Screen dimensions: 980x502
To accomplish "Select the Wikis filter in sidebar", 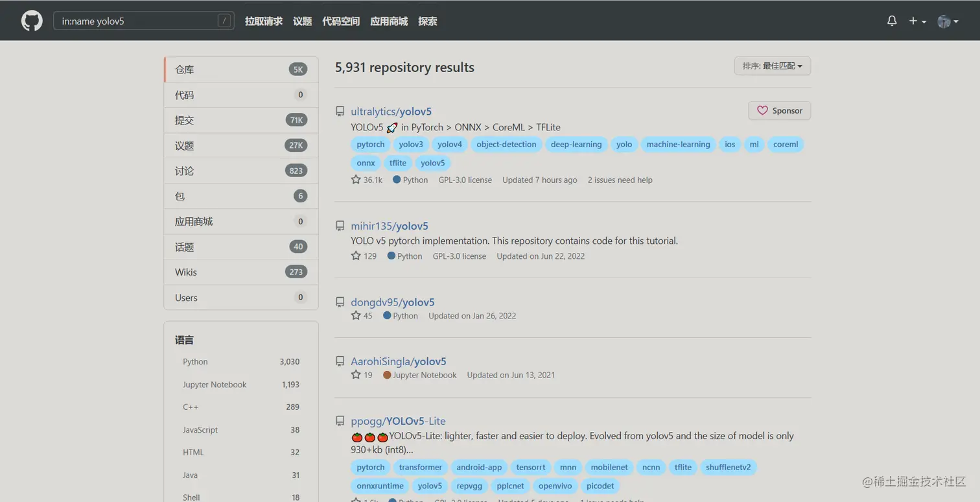I will 241,272.
